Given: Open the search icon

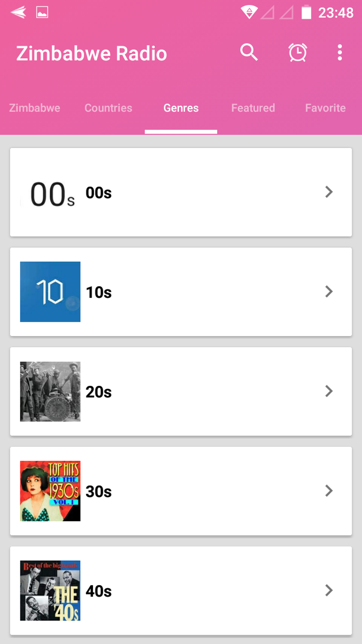Looking at the screenshot, I should 249,53.
